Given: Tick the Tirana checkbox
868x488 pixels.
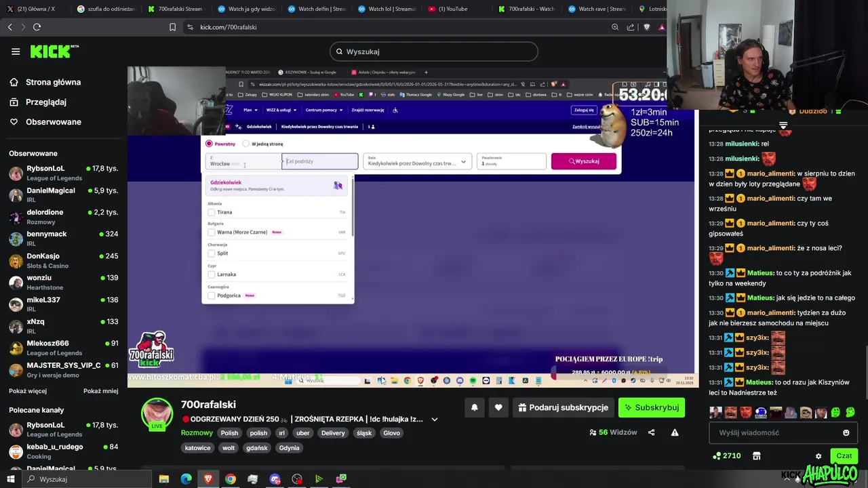Looking at the screenshot, I should [212, 212].
